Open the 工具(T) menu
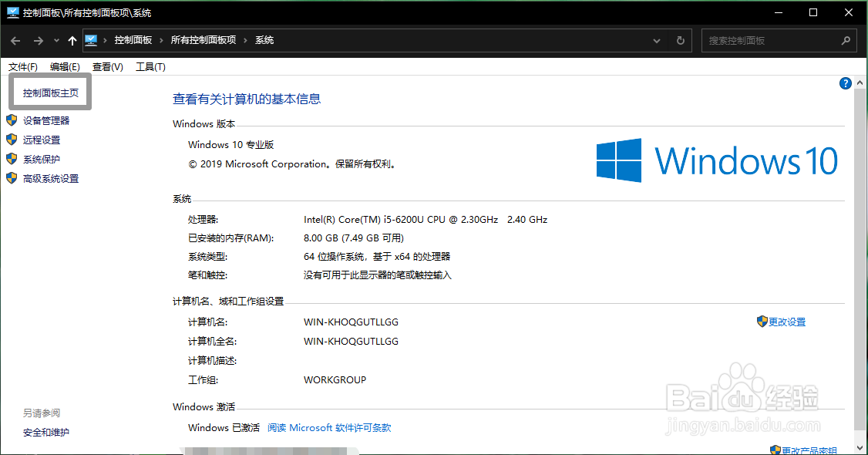 coord(150,66)
